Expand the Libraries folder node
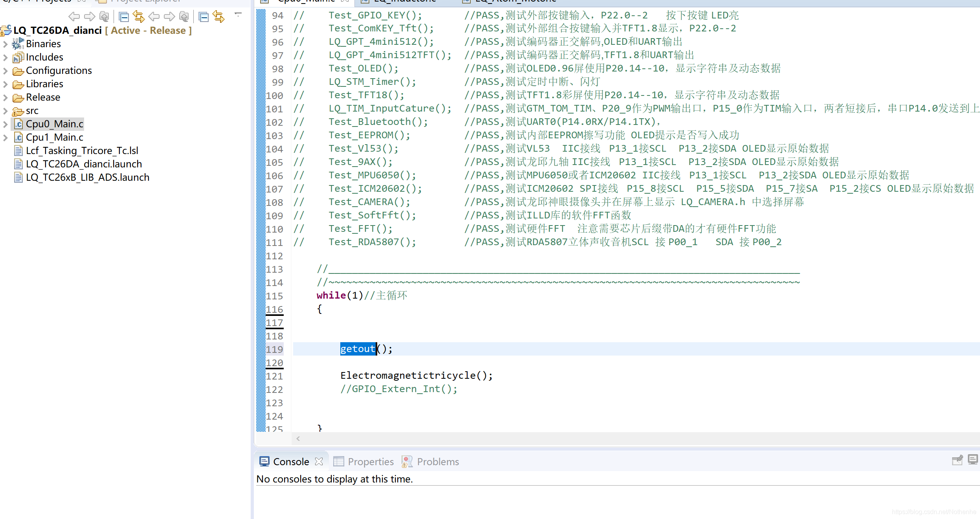 click(6, 84)
